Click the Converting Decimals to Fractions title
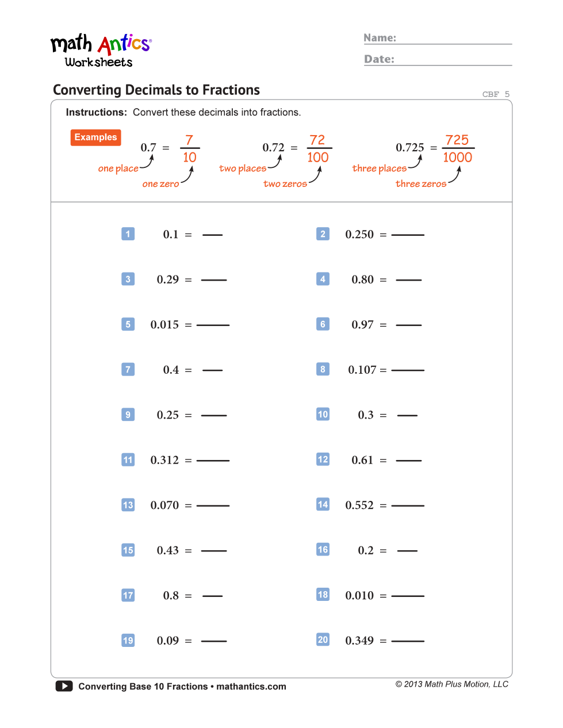Screen dimensions: 563x728 (156, 90)
